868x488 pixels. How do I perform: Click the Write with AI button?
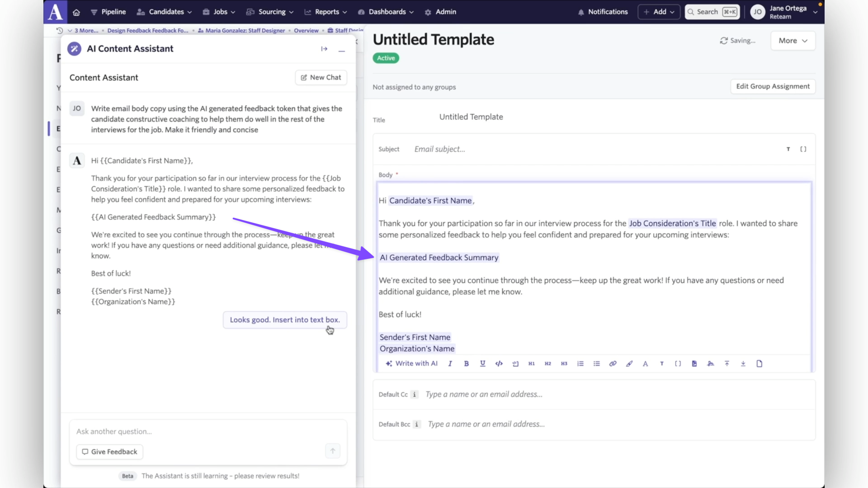pyautogui.click(x=411, y=363)
